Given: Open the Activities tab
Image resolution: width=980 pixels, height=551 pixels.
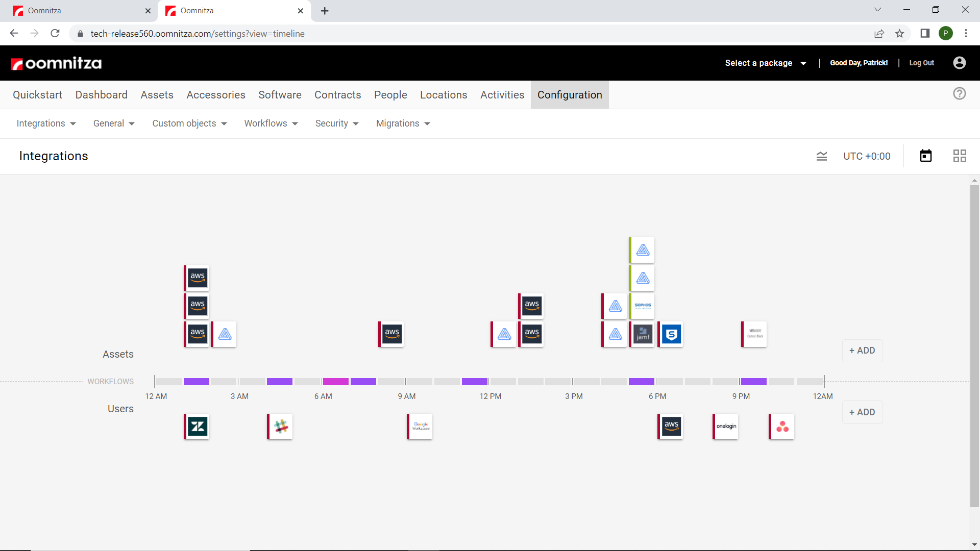Looking at the screenshot, I should [x=502, y=95].
